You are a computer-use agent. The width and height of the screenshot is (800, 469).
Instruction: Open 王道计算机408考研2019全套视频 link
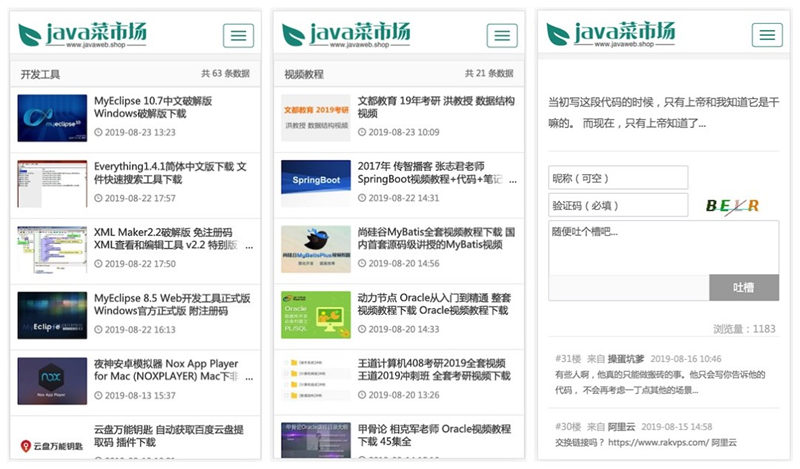coord(434,369)
